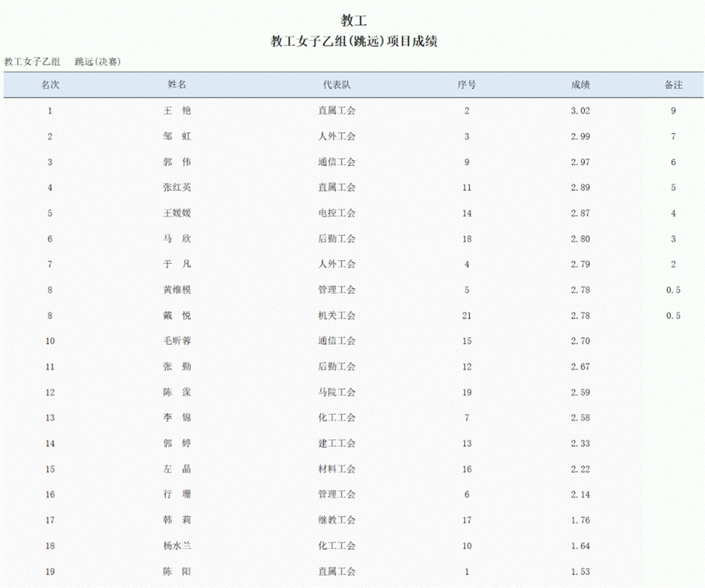The height and width of the screenshot is (588, 705).
Task: Click the name 张红英
Action: click(176, 188)
